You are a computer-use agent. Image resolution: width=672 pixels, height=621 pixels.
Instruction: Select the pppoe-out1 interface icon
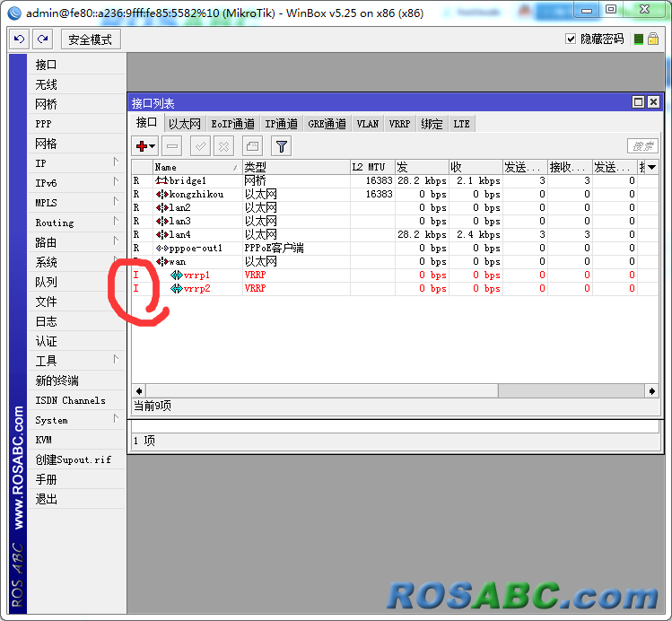pos(162,249)
